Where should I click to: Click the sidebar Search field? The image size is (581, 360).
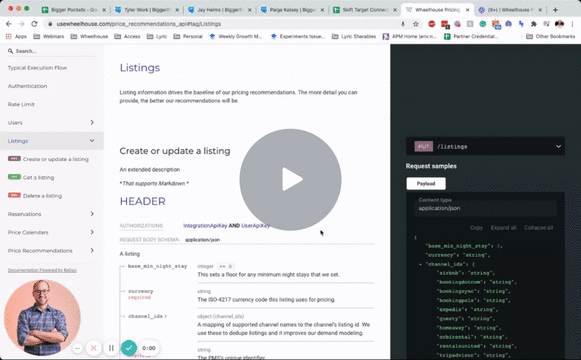tap(52, 51)
